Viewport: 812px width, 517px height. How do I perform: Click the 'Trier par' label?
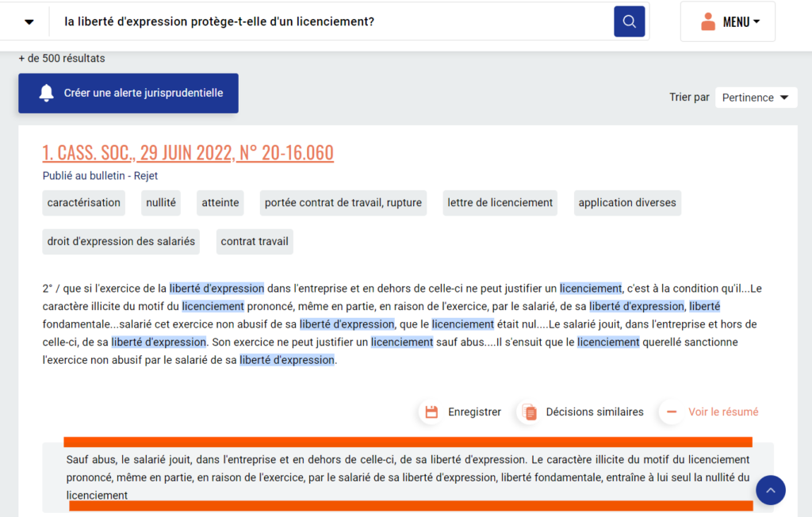click(689, 98)
